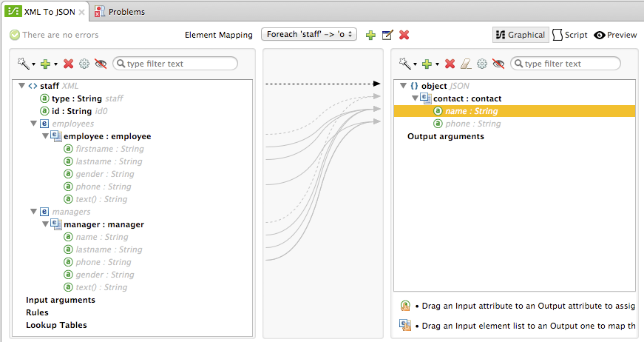Open the Script view
Viewport: 644px width, 342px height.
pos(570,35)
